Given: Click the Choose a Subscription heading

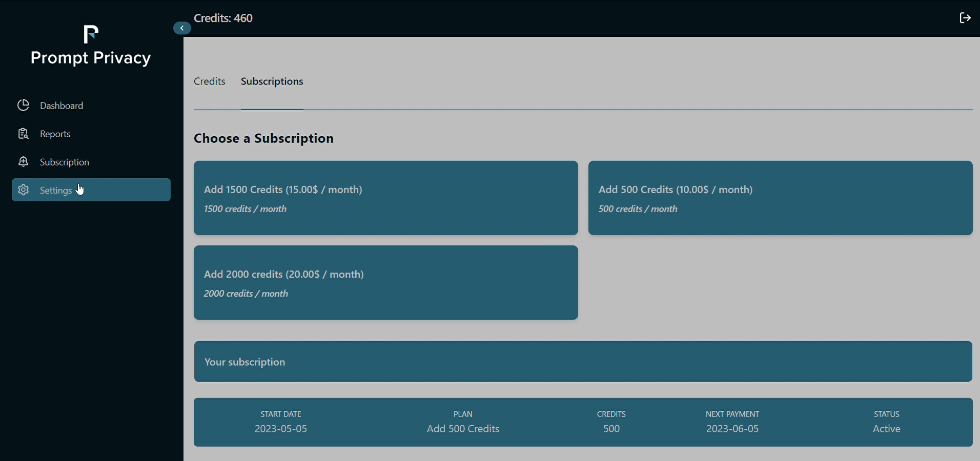Looking at the screenshot, I should [x=264, y=138].
